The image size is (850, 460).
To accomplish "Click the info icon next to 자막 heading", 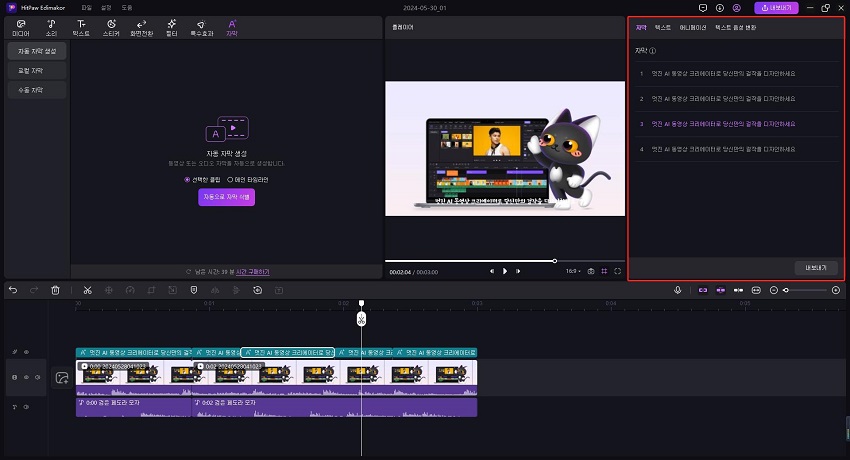I will click(x=653, y=51).
